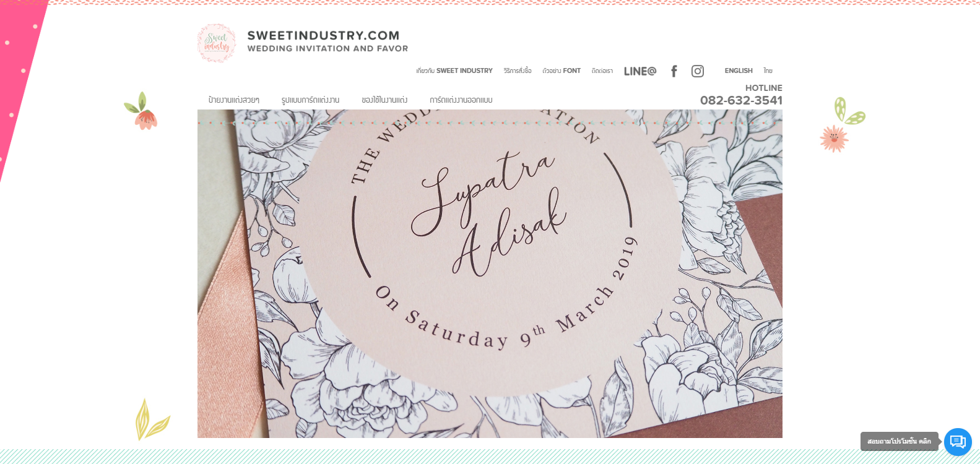Open the ติดต่อเรา contact page

(602, 71)
